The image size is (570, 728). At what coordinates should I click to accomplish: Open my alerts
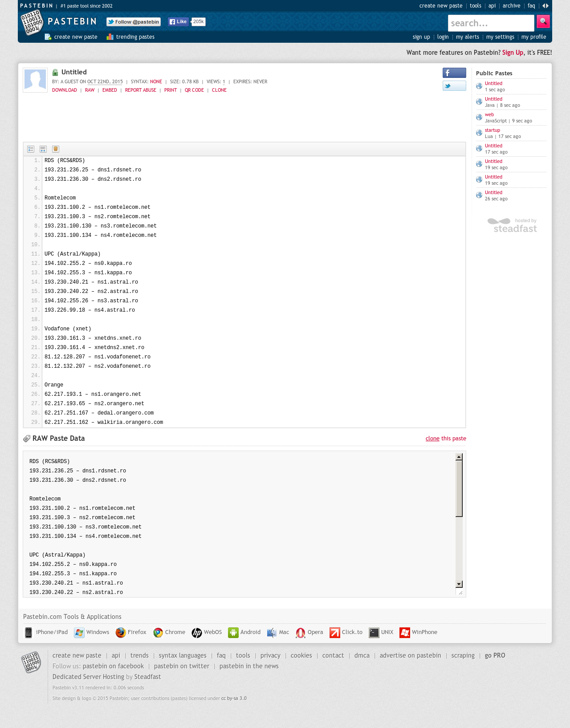468,37
